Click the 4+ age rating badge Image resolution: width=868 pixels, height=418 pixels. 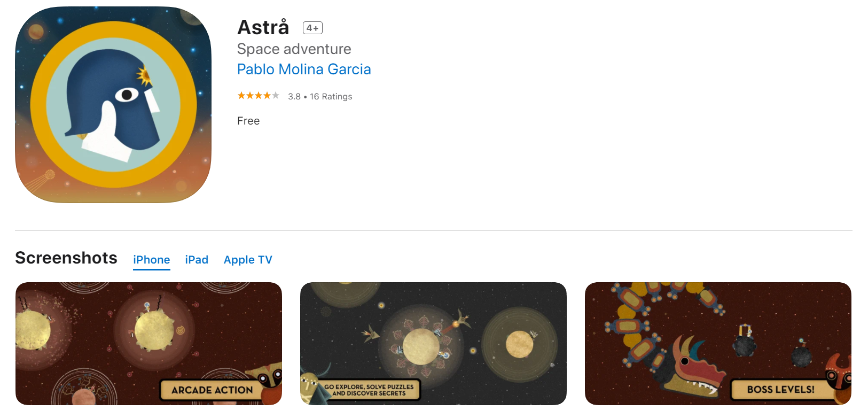tap(312, 28)
